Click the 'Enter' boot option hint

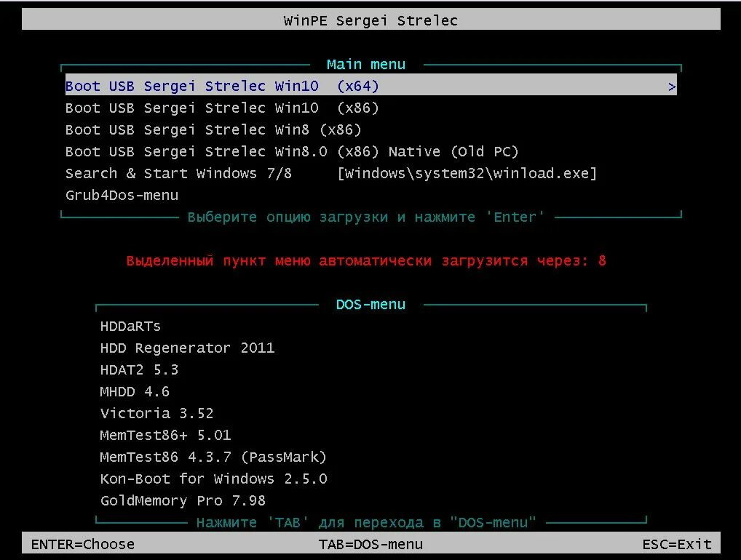click(x=366, y=217)
